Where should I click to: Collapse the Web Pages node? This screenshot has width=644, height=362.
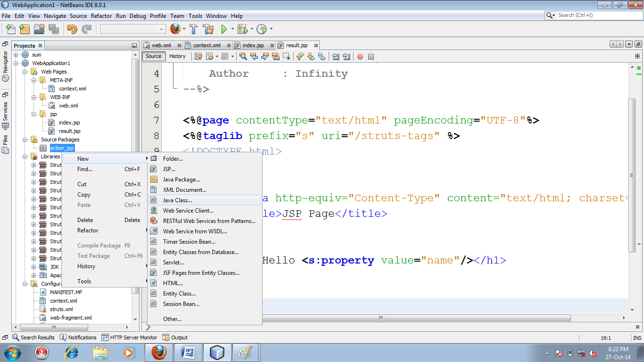pyautogui.click(x=25, y=72)
